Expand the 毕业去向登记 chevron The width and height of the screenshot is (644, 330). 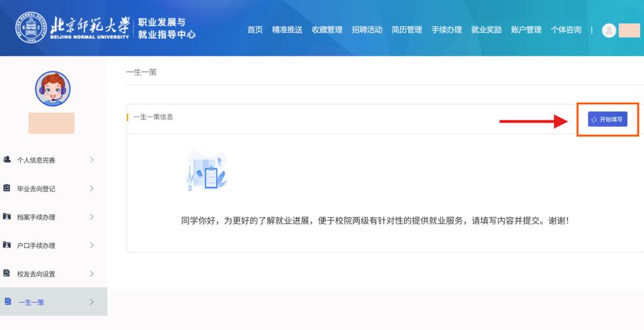click(92, 188)
